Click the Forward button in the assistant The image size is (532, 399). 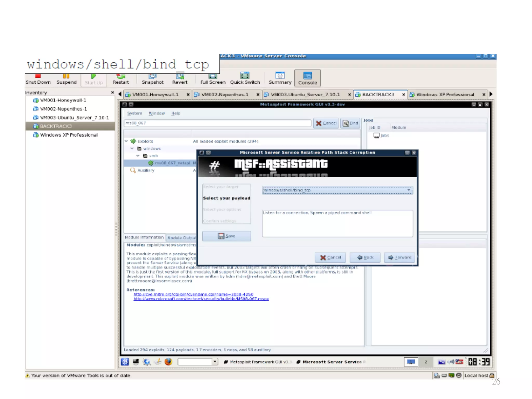[x=400, y=257]
